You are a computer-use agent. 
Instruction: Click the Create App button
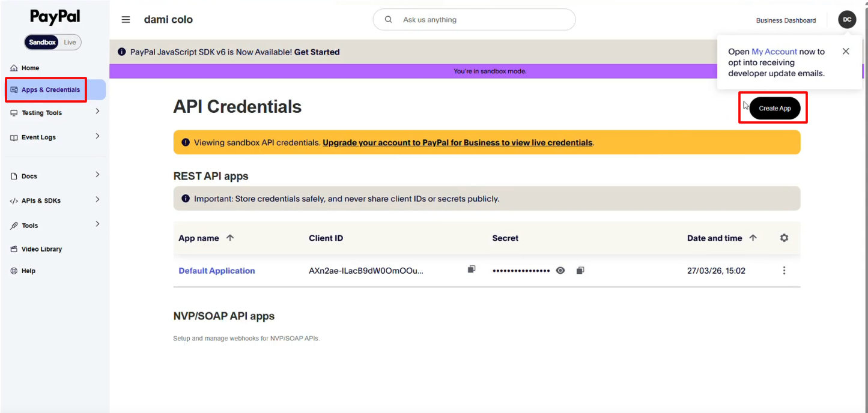coord(775,108)
